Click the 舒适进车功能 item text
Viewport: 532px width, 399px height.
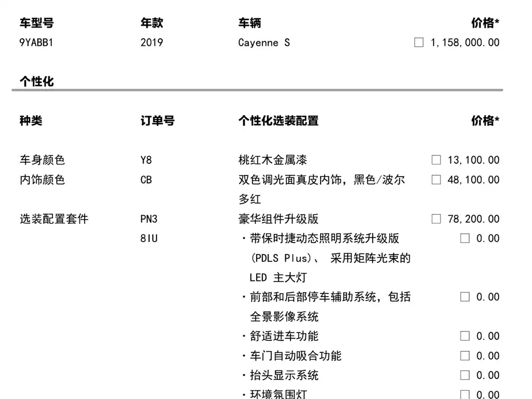284,336
